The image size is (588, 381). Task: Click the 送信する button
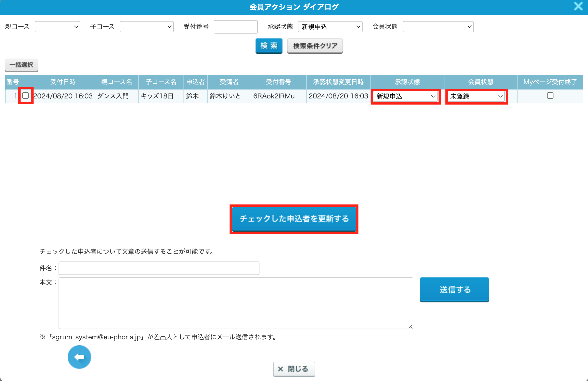(x=454, y=290)
